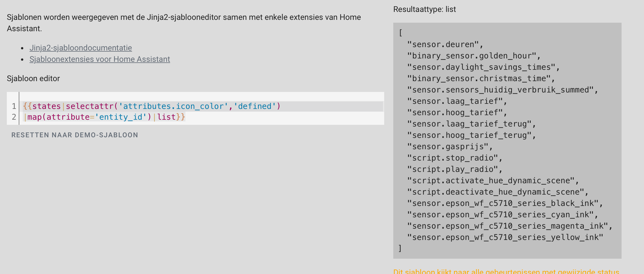Select line 2 of the template code
The image size is (644, 274).
tap(105, 117)
